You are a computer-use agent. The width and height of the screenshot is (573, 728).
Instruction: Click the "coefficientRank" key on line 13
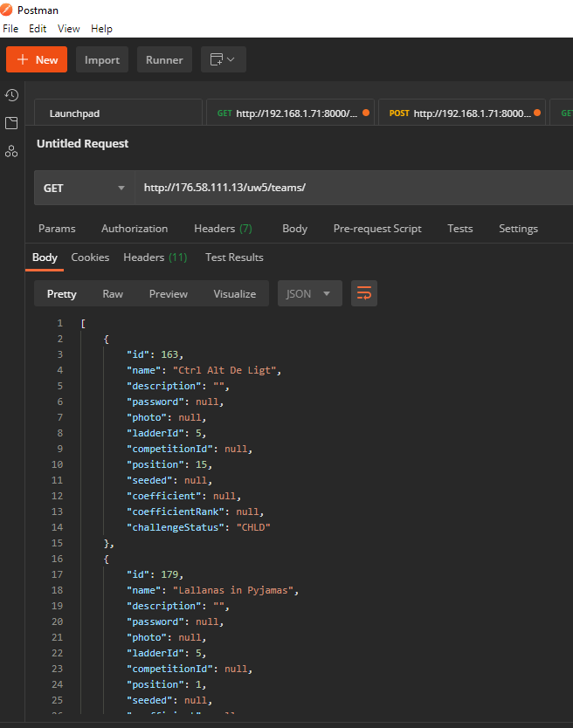[176, 512]
